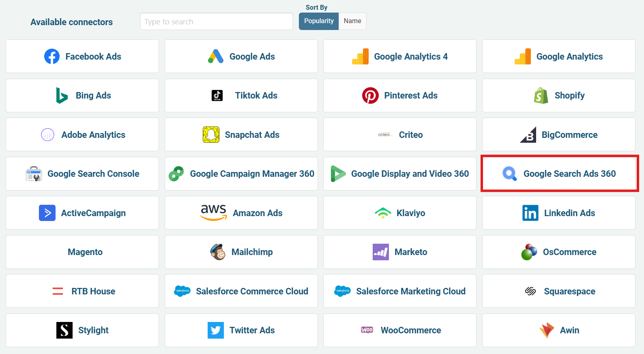644x354 pixels.
Task: Choose the Tiktok Ads logo icon
Action: 217,96
